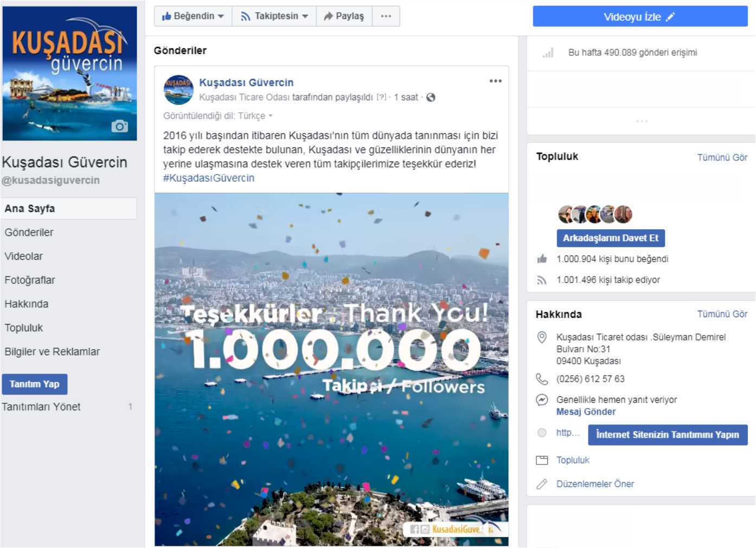Image resolution: width=756 pixels, height=548 pixels.
Task: Click the 1 saat post timestamp
Action: click(406, 98)
